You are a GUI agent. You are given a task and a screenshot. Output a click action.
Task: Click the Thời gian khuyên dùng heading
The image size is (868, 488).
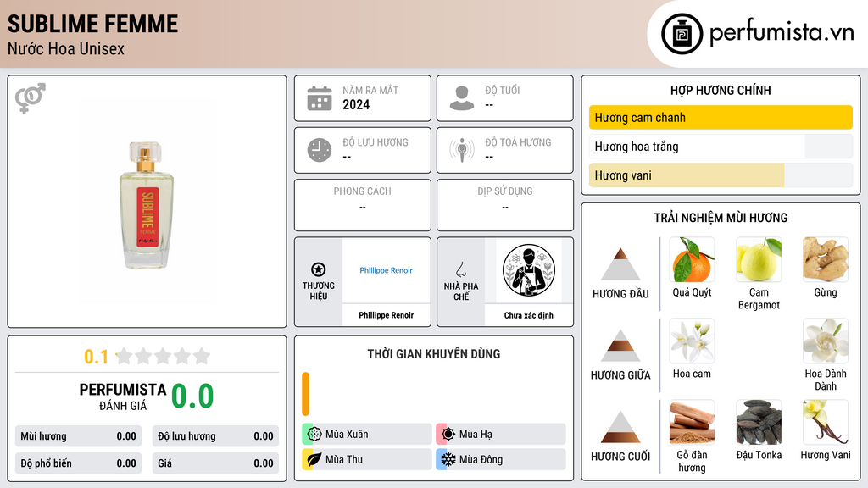434,353
